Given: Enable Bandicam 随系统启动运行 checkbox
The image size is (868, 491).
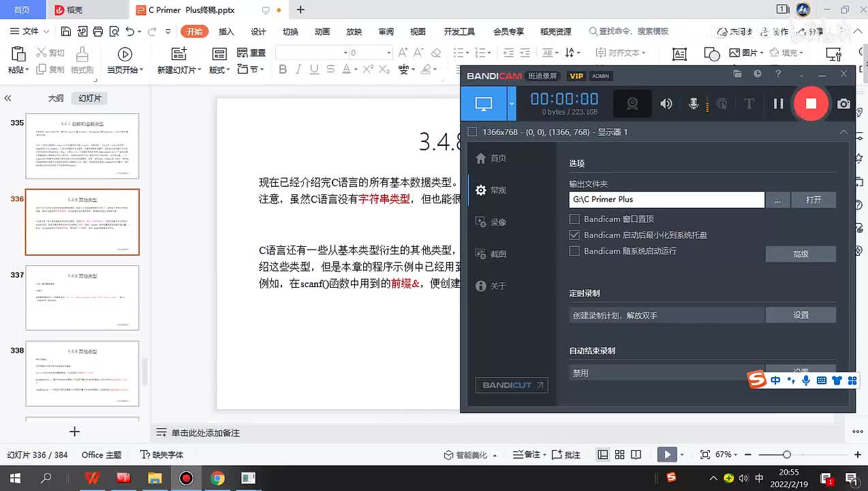Looking at the screenshot, I should tap(574, 251).
